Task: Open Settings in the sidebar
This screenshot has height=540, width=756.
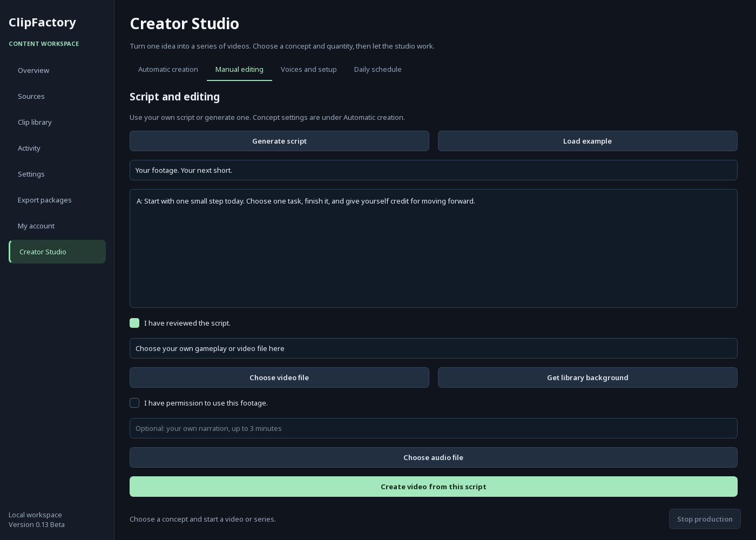Action: (57, 174)
